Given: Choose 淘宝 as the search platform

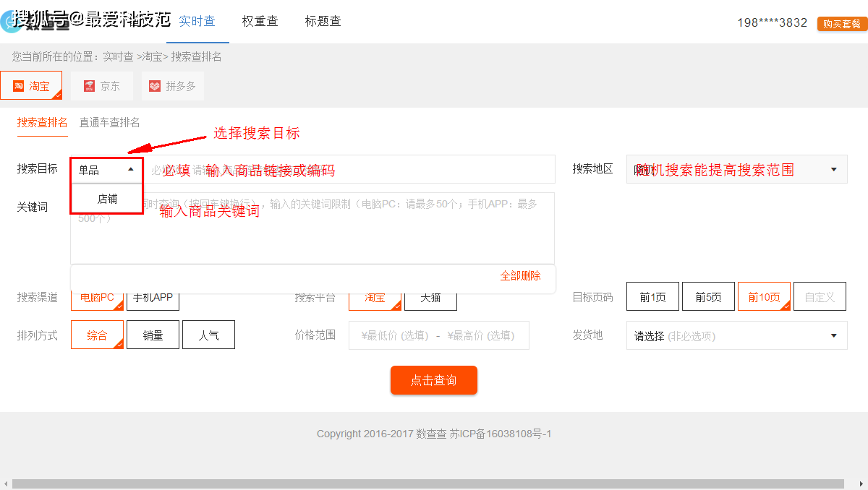Looking at the screenshot, I should click(x=374, y=297).
